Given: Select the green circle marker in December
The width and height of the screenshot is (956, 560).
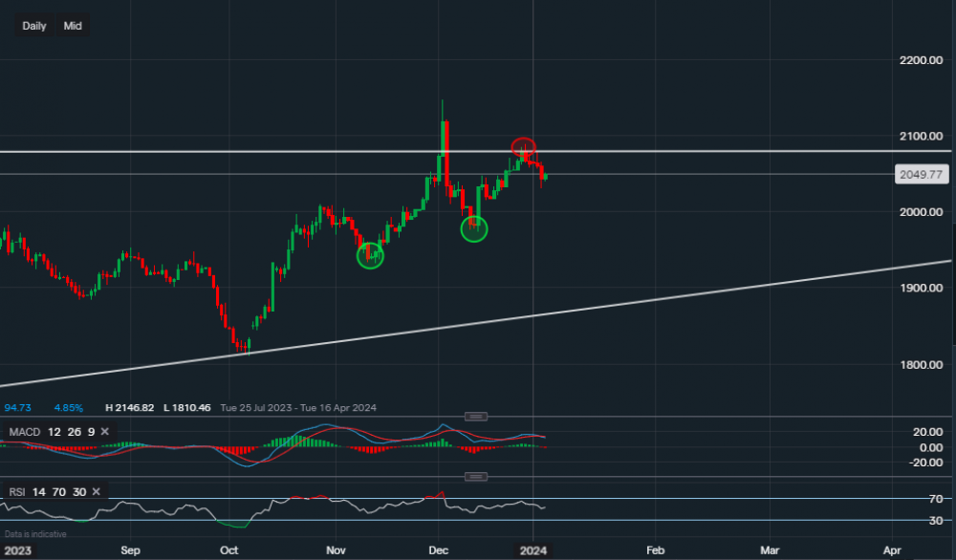Looking at the screenshot, I should pyautogui.click(x=474, y=228).
